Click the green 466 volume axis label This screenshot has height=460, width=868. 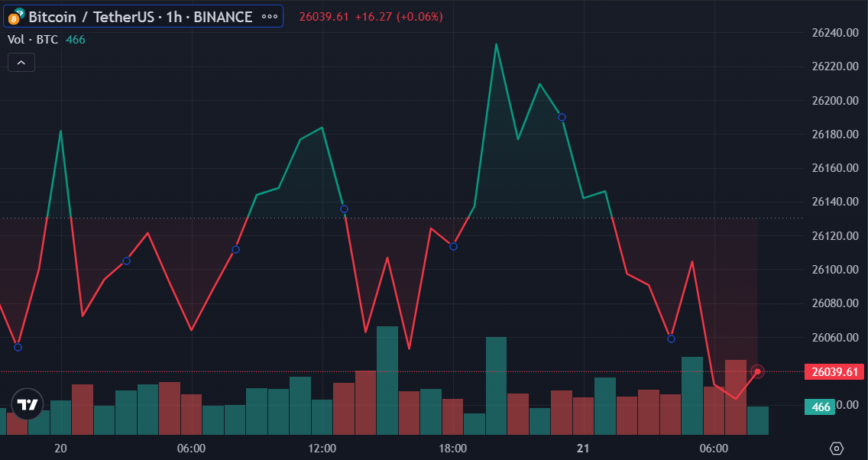(821, 407)
